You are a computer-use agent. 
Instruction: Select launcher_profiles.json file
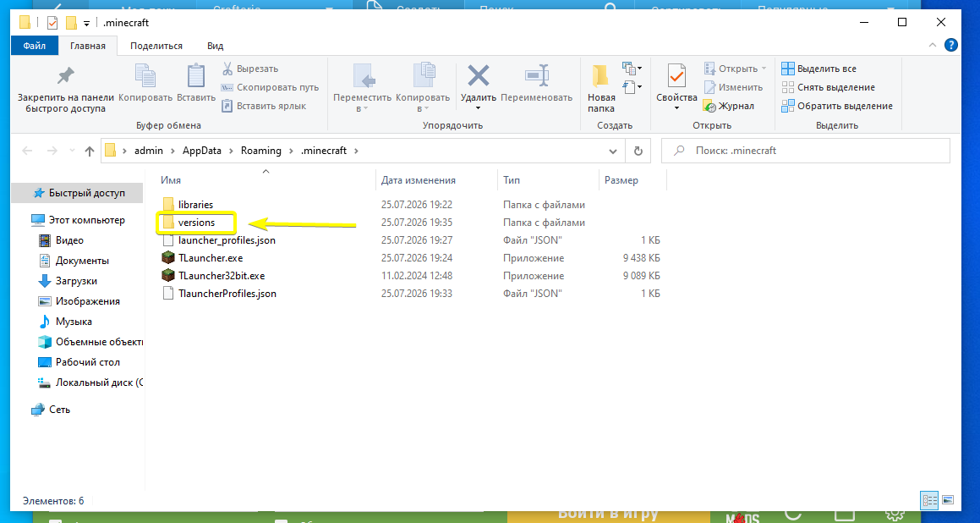[227, 240]
